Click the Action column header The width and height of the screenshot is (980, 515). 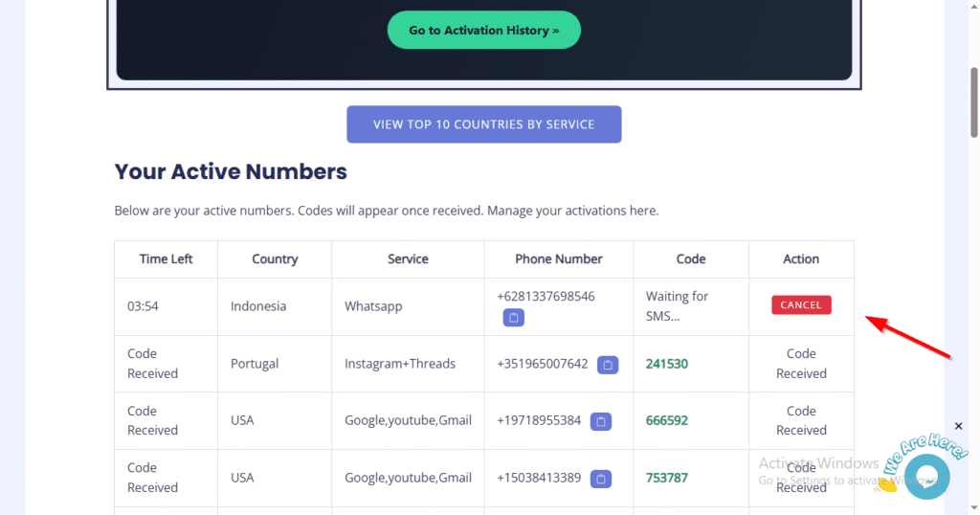(801, 258)
